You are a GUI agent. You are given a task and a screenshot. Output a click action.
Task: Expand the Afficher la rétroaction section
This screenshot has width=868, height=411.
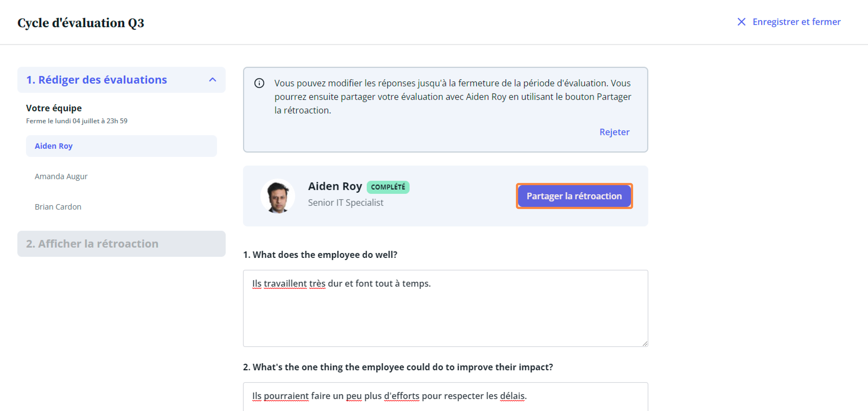pos(121,244)
